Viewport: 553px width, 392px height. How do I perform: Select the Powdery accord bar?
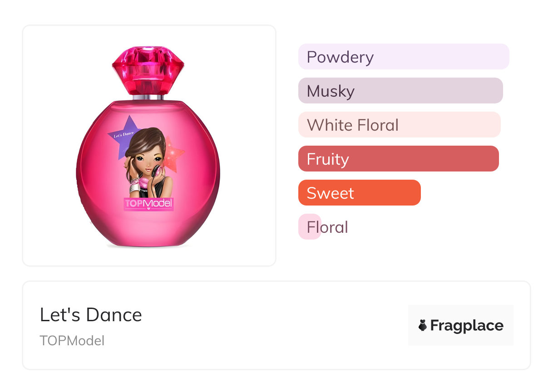(403, 57)
